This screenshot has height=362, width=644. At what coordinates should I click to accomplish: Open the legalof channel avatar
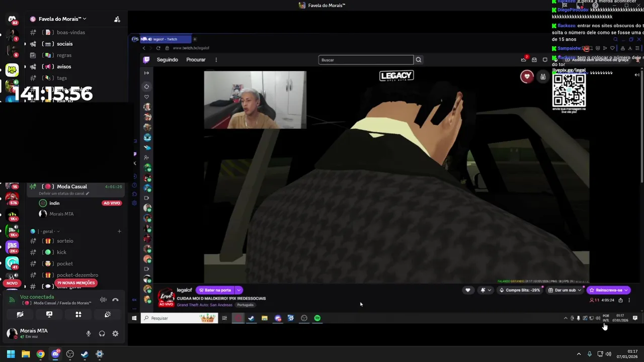[166, 297]
